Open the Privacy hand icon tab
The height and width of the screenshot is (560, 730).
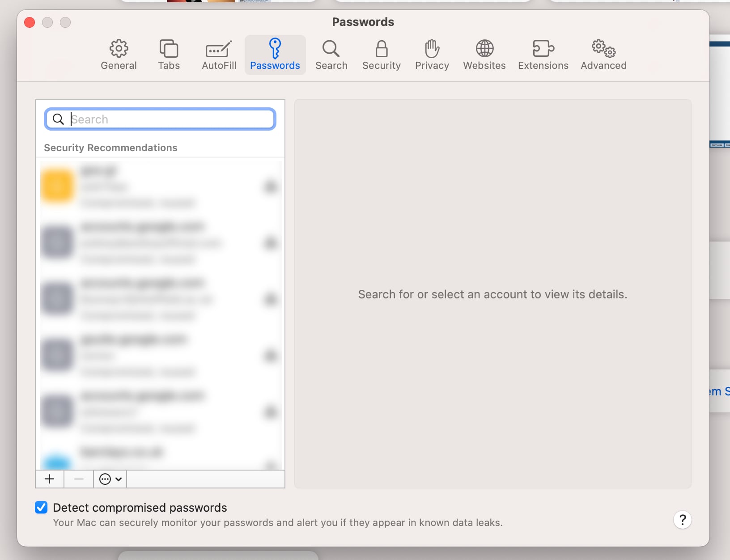tap(432, 55)
